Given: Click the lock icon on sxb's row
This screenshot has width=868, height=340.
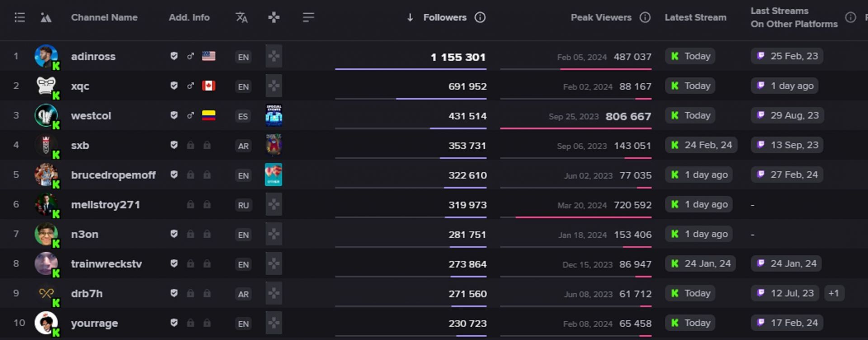Looking at the screenshot, I should tap(191, 145).
